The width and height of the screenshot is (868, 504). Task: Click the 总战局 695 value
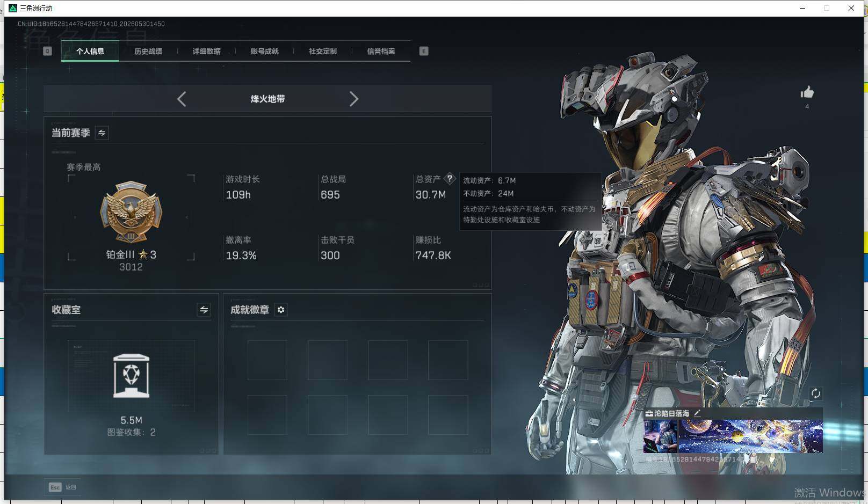[x=330, y=195]
